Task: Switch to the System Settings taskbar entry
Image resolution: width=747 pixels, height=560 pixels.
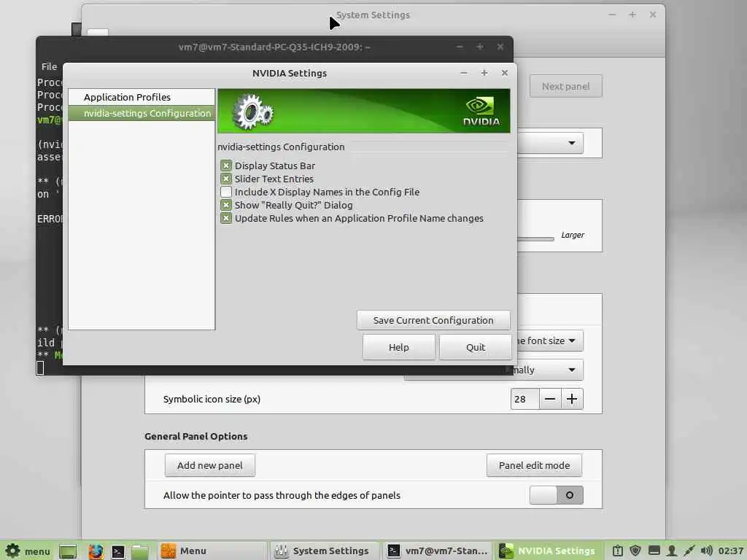Action: [324, 551]
